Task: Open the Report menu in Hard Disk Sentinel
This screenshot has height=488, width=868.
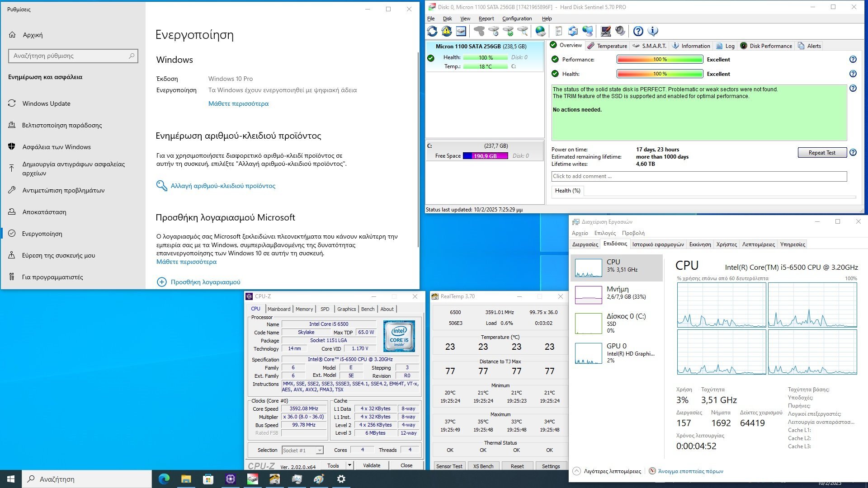Action: (486, 19)
